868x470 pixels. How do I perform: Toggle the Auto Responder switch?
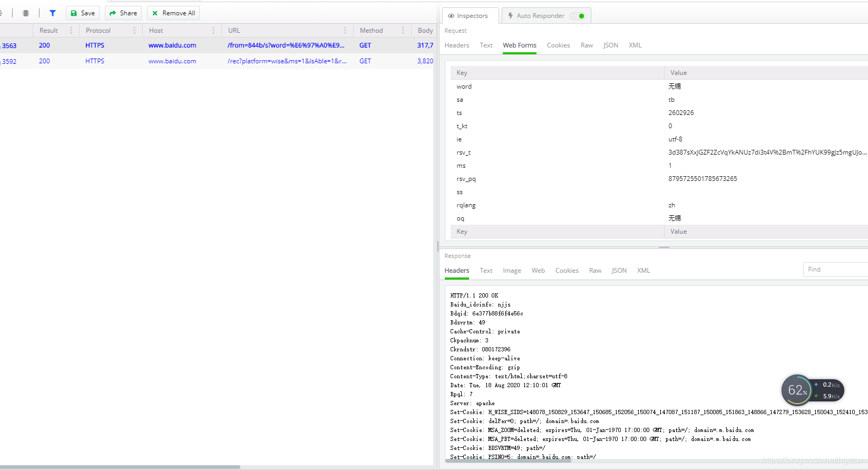click(x=578, y=16)
